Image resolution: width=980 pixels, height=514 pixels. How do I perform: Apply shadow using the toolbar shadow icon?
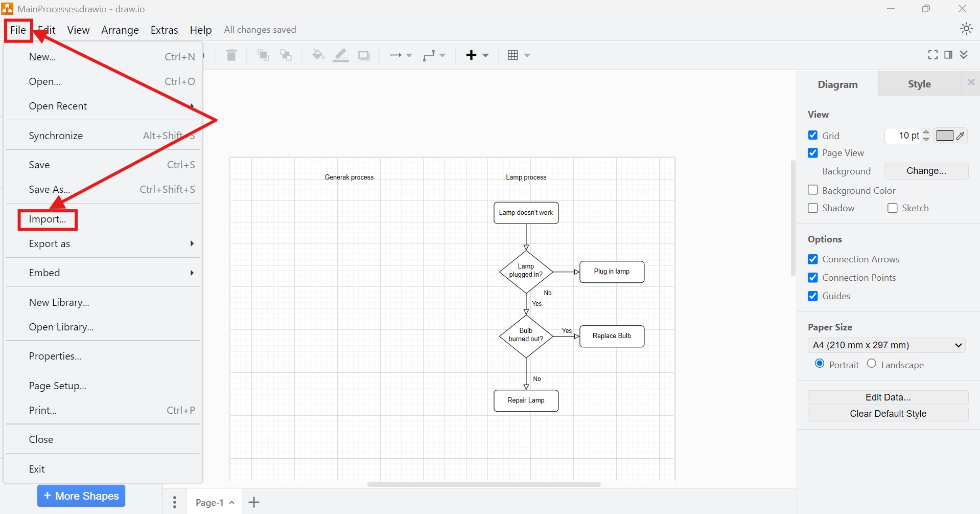363,55
